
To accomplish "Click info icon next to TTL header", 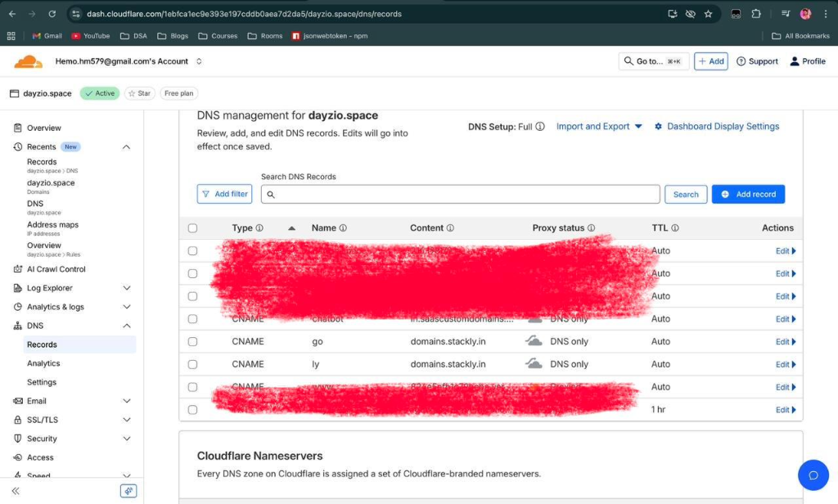I will tap(675, 227).
